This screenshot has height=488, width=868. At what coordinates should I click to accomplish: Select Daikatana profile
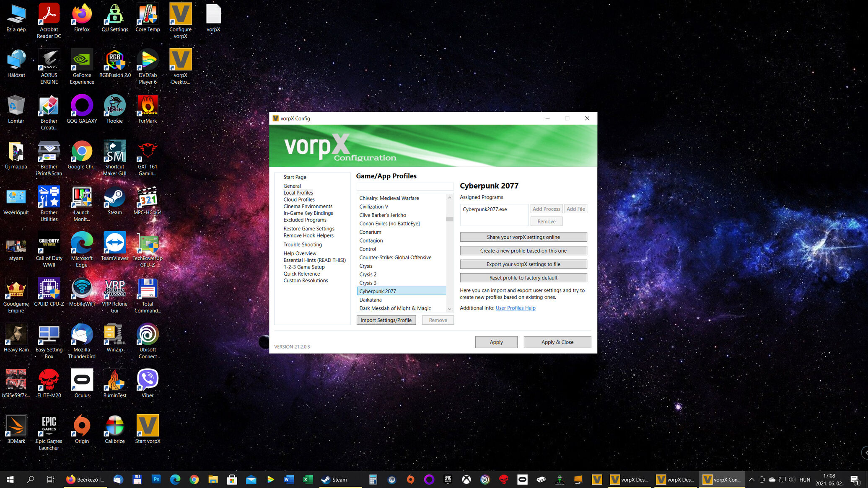coord(402,300)
